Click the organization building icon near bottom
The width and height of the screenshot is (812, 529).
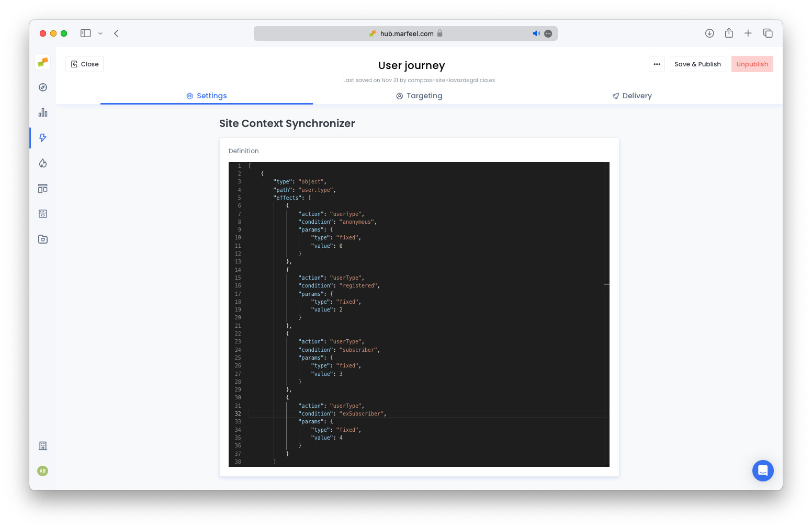coord(42,446)
